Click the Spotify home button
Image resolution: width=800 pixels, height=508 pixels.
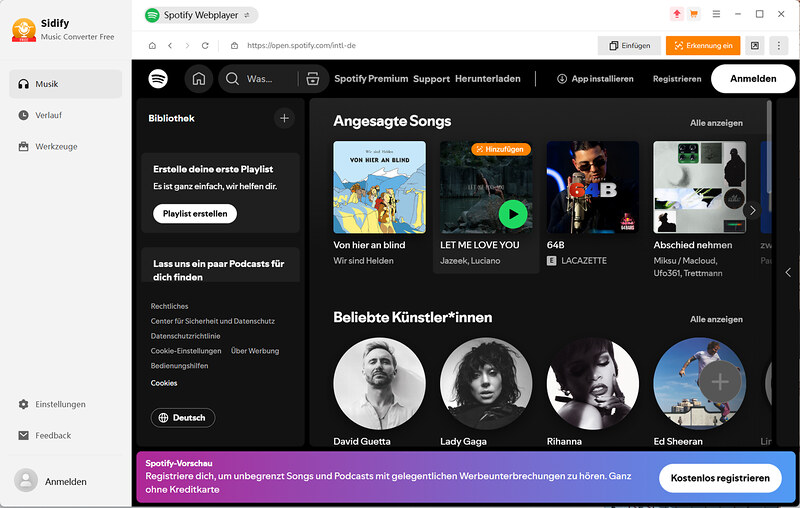[x=198, y=79]
